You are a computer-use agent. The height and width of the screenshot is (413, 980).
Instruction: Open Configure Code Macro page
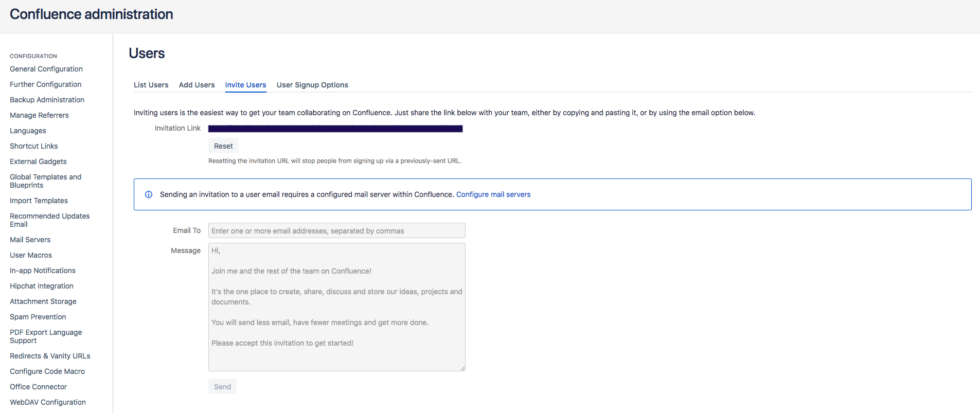(47, 371)
